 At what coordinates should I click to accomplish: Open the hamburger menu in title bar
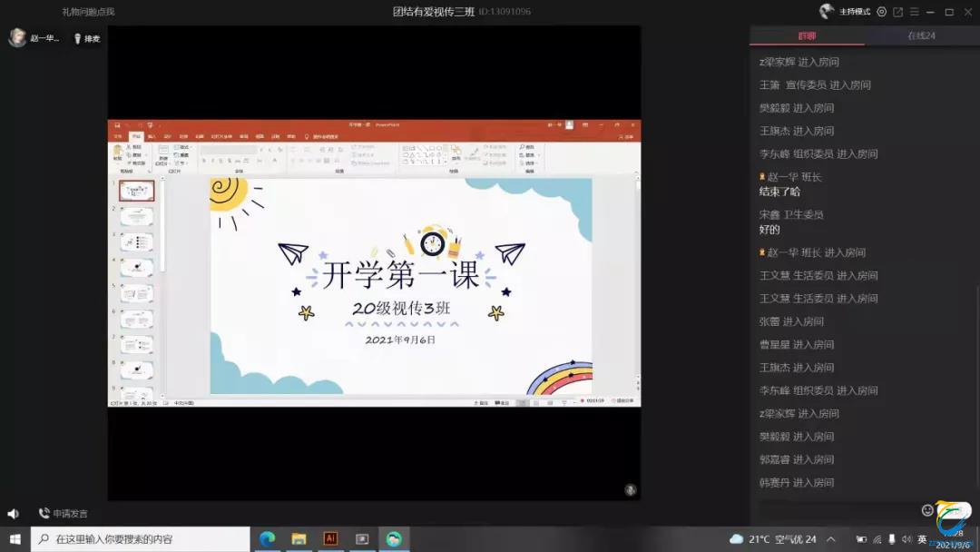(915, 12)
